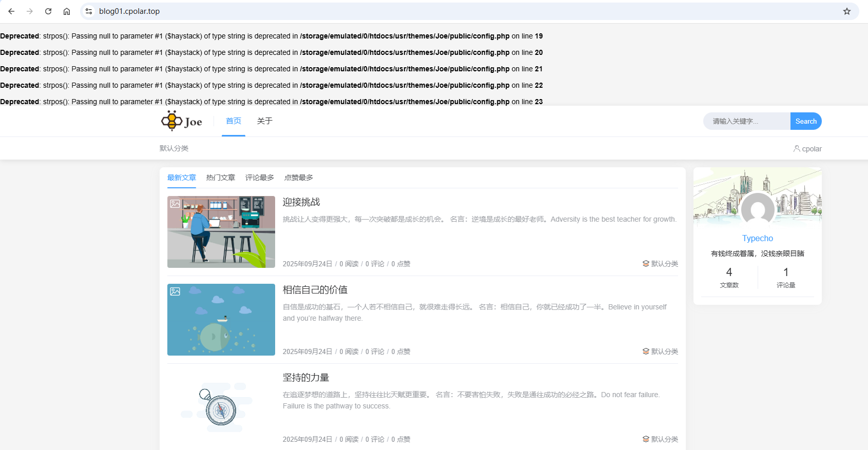The height and width of the screenshot is (450, 868).
Task: Click the Typecho profile avatar
Action: [758, 209]
